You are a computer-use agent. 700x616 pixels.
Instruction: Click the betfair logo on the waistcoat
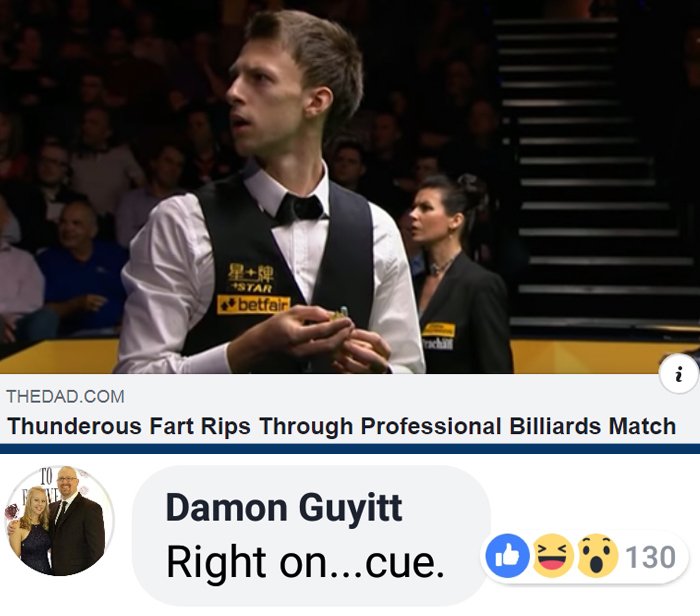(x=253, y=304)
